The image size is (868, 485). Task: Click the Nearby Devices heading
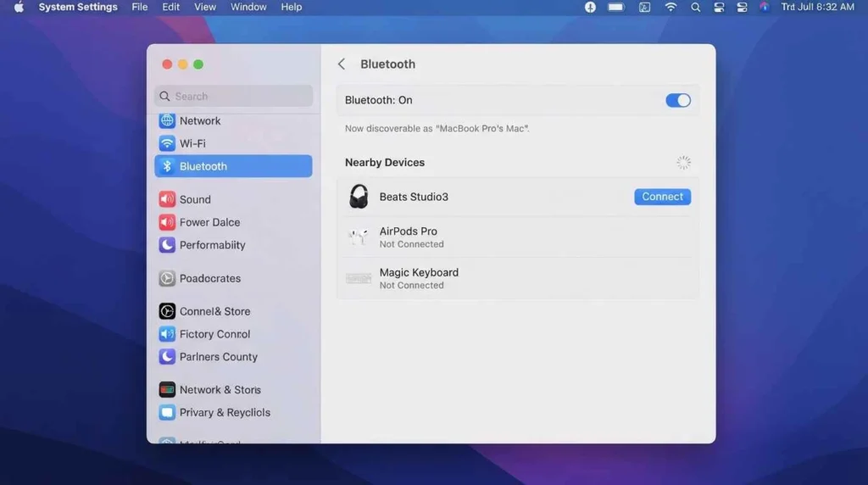point(385,162)
